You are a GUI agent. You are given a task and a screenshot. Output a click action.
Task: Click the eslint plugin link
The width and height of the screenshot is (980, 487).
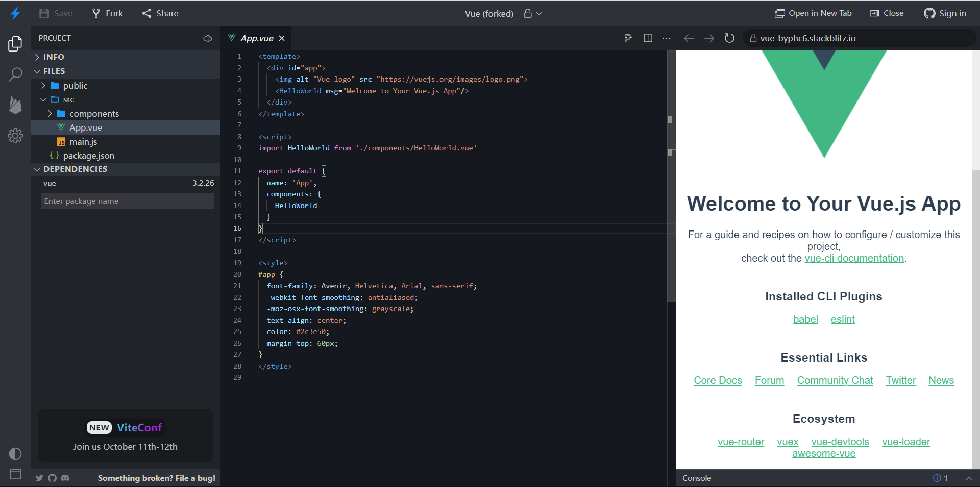[843, 319]
